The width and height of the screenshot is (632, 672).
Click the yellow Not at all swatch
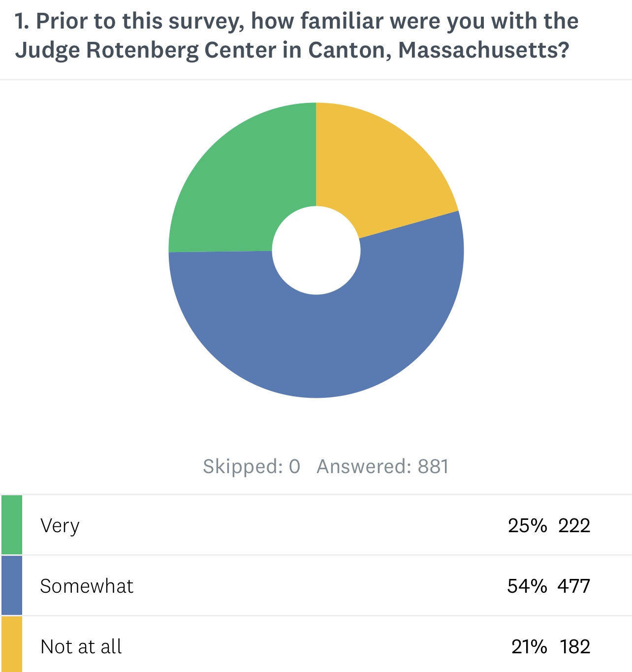tap(12, 644)
